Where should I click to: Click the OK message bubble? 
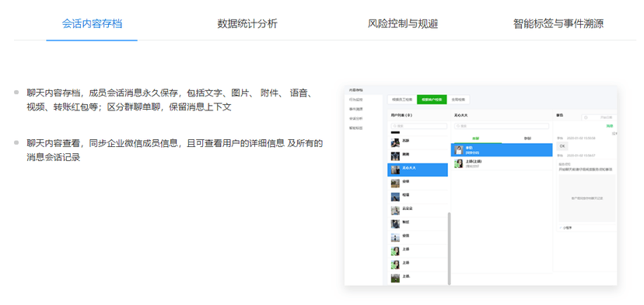pyautogui.click(x=562, y=146)
